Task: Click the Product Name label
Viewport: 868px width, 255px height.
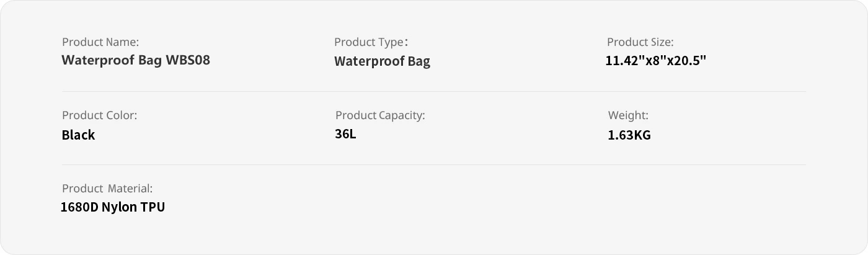Action: (x=100, y=42)
